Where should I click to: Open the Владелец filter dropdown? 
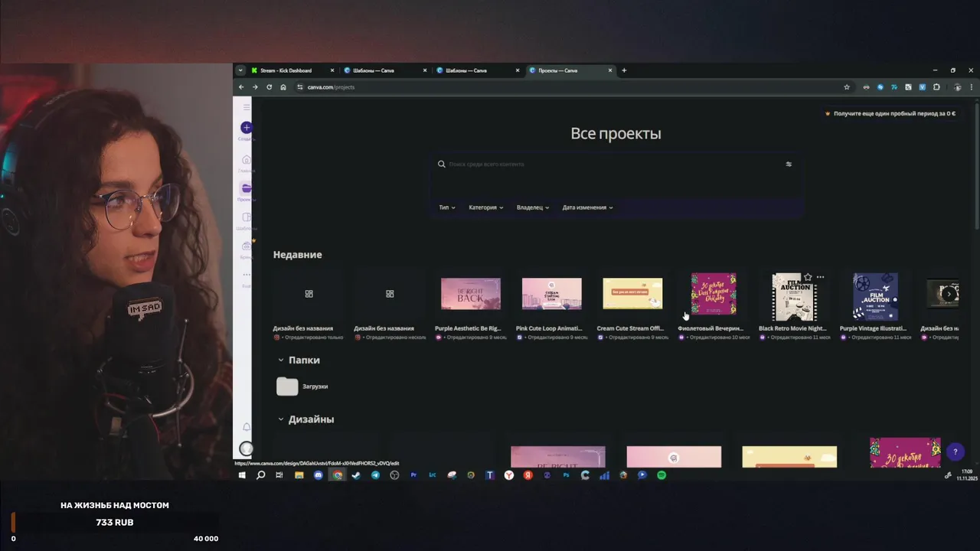click(533, 207)
